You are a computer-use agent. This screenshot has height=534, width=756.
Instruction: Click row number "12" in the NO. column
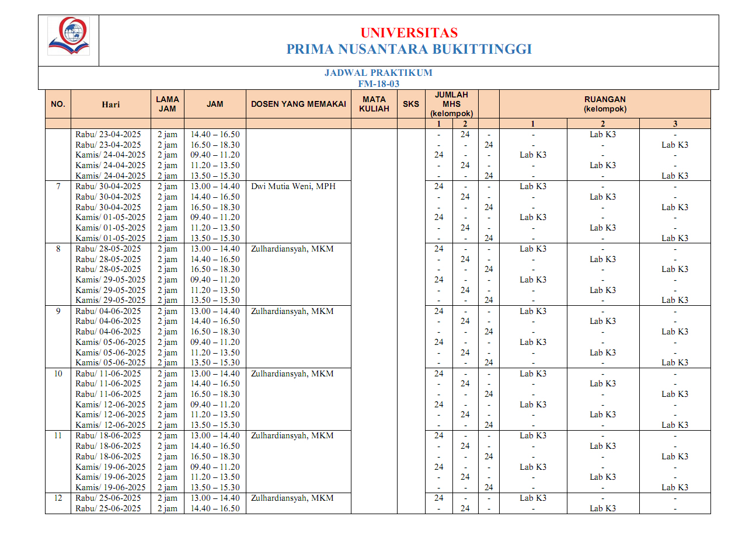[x=58, y=498]
